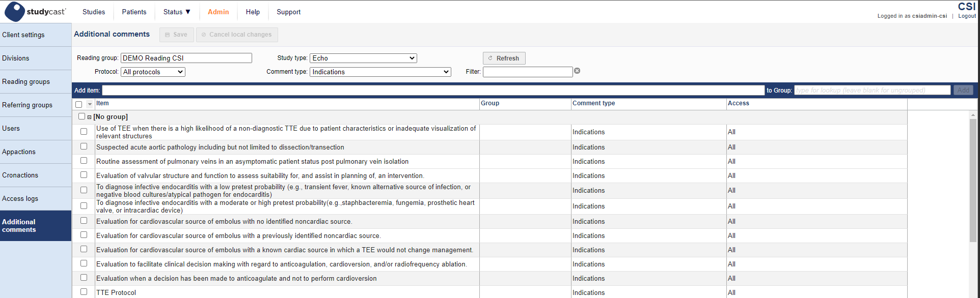Click the 'TTE Protocol' item text
Screen dimensions: 980x298
116,292
